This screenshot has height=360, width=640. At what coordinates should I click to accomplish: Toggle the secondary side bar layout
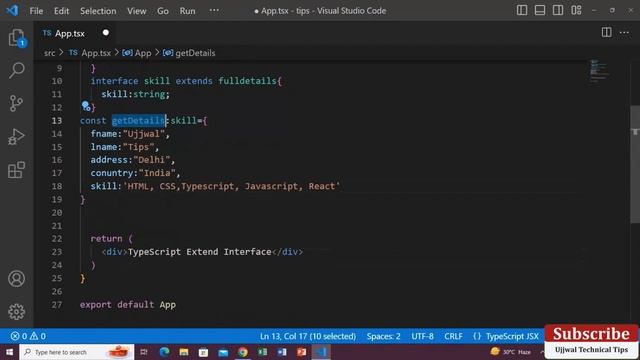pos(558,10)
